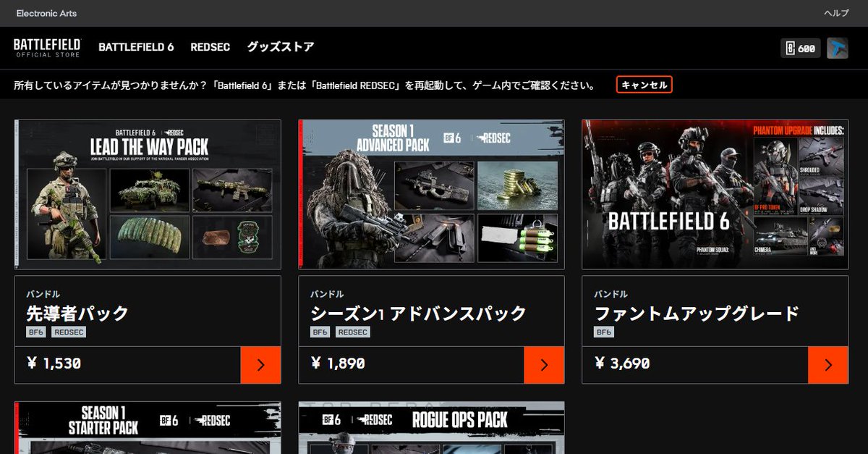Click REDSEC tag under シーズン1 アドバンスパック
The image size is (868, 454).
pos(352,332)
